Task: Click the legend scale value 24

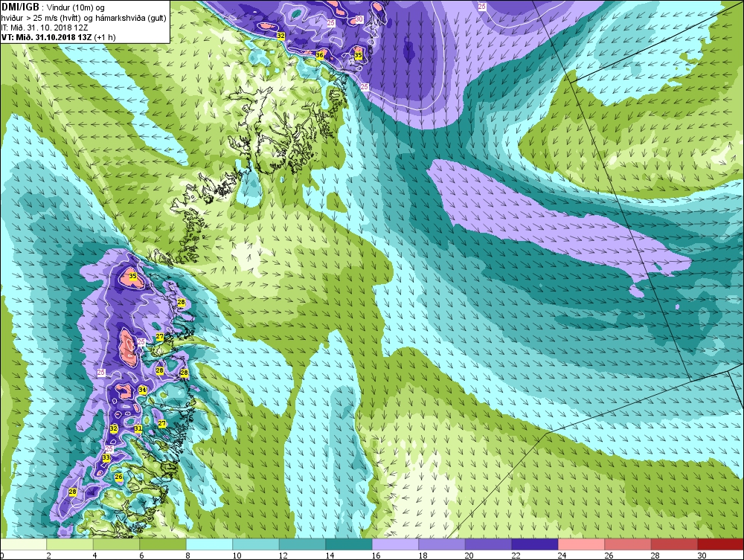Action: click(562, 556)
